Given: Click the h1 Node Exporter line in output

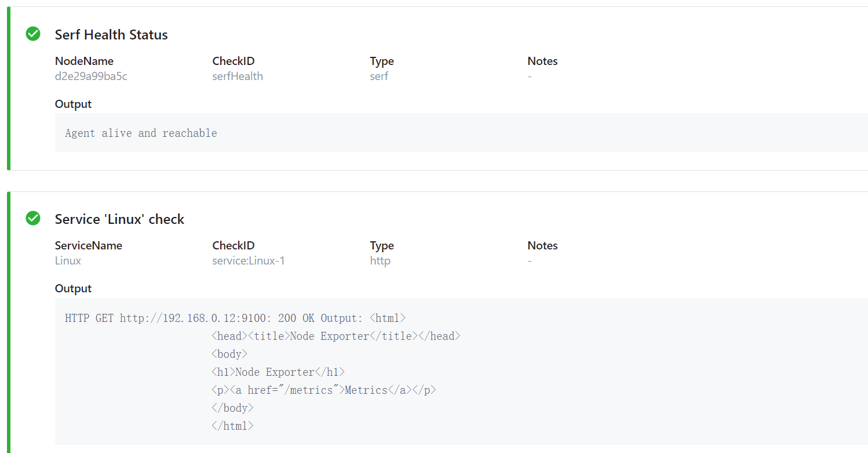Looking at the screenshot, I should click(x=278, y=372).
